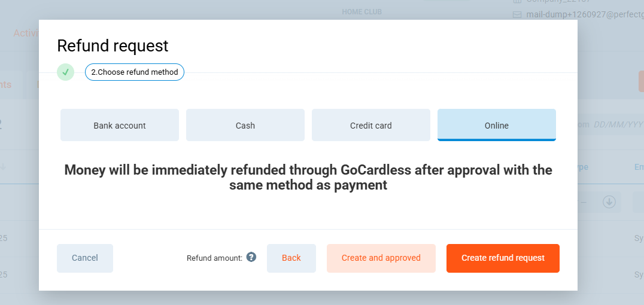Click the circled down-arrow download icon
This screenshot has width=644, height=305.
609,202
